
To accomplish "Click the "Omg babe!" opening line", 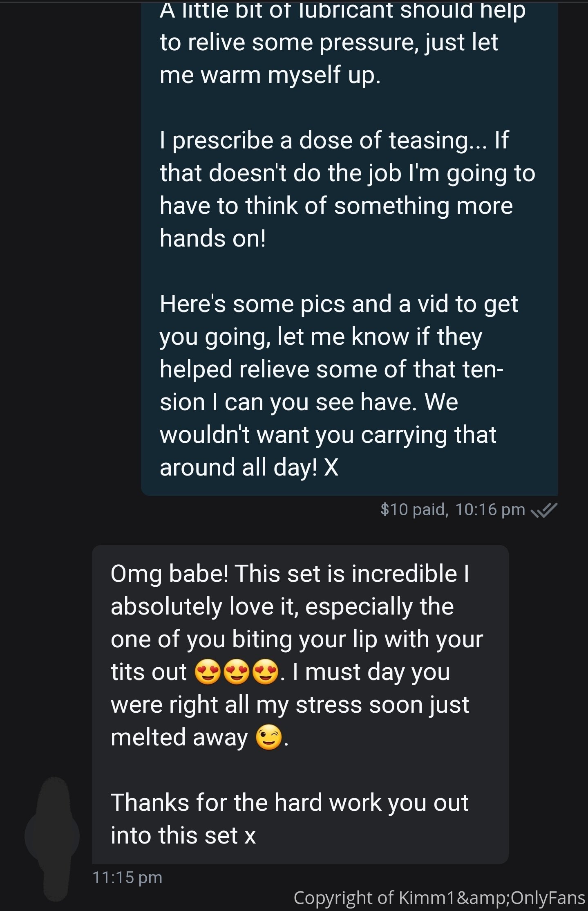I will (x=290, y=574).
